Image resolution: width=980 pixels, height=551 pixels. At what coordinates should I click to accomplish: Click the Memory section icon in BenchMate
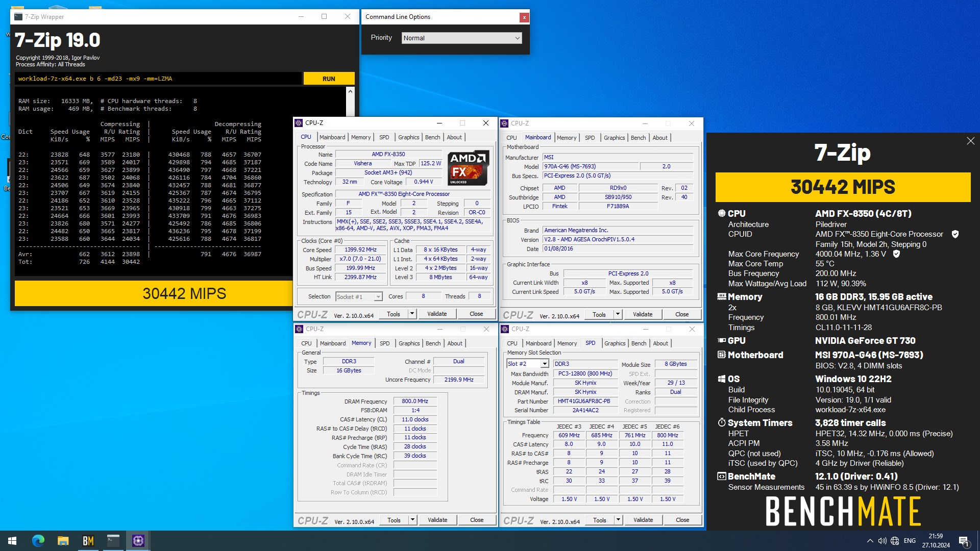coord(722,296)
